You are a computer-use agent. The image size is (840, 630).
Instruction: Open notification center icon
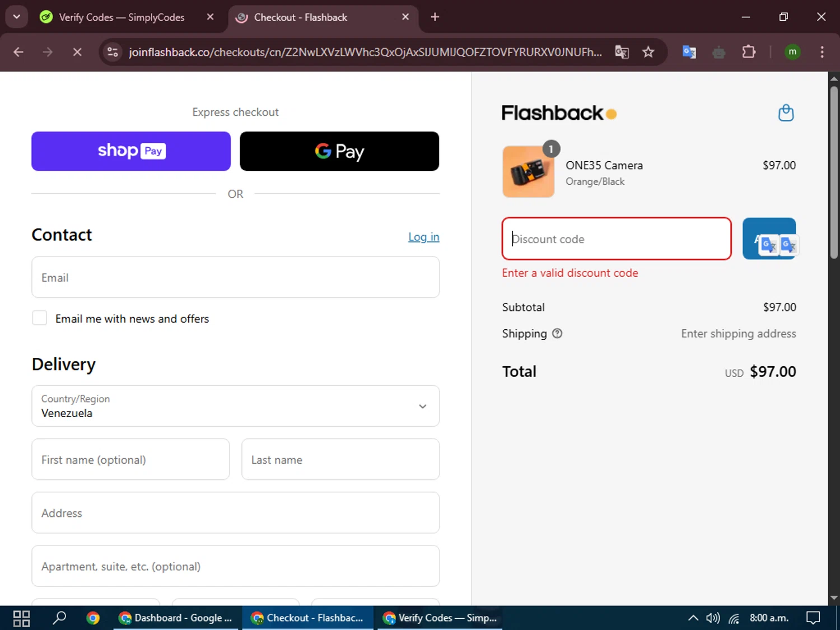tap(813, 618)
